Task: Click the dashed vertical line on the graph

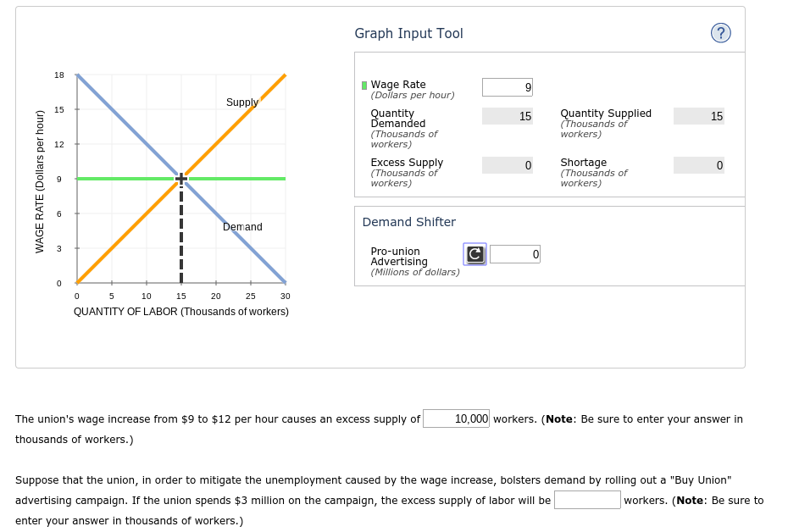Action: click(x=180, y=237)
